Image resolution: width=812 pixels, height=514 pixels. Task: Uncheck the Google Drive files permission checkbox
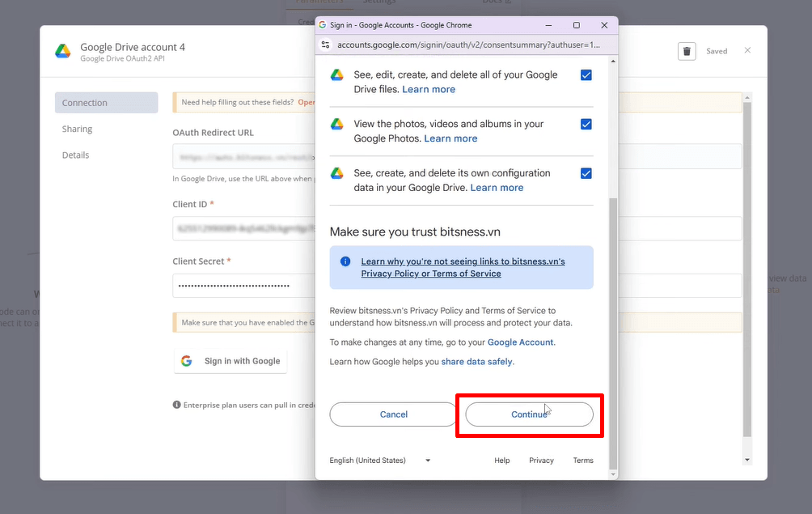(586, 75)
